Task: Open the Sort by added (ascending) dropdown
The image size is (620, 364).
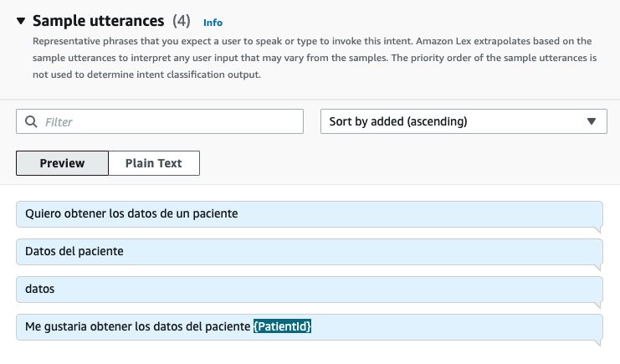Action: coord(452,121)
